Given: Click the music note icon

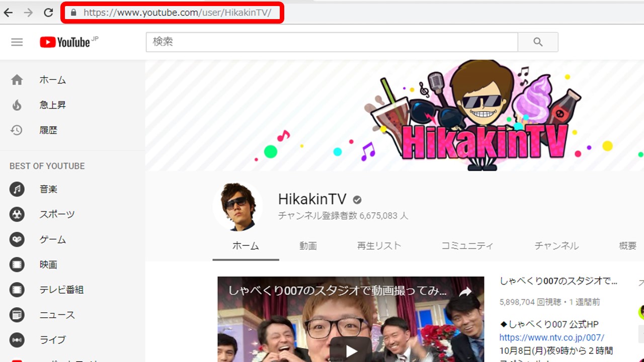Looking at the screenshot, I should [x=17, y=190].
